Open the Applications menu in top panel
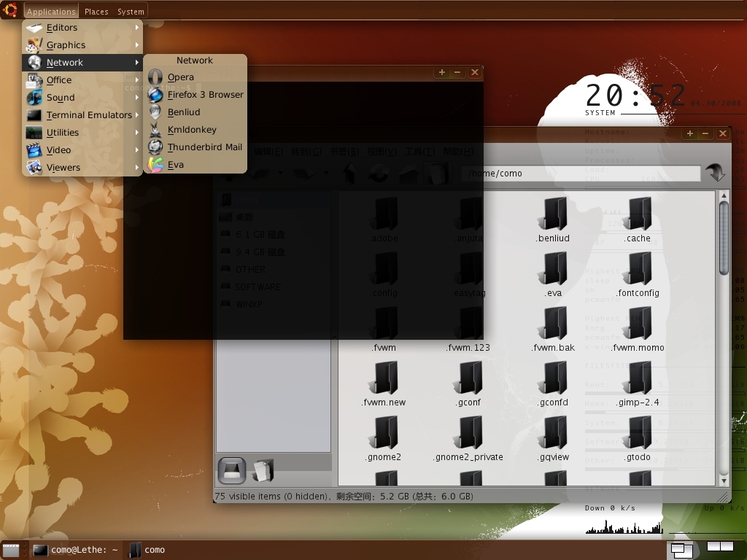The image size is (747, 560). coord(51,12)
